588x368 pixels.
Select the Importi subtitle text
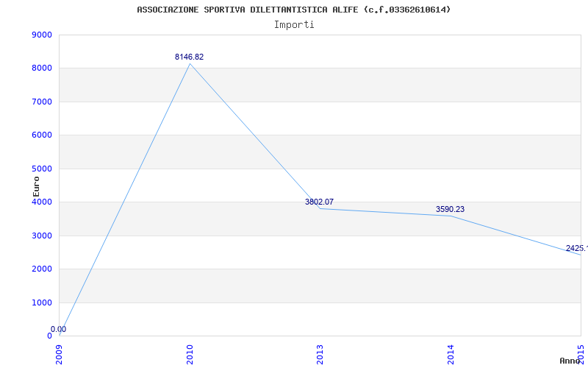click(x=294, y=25)
